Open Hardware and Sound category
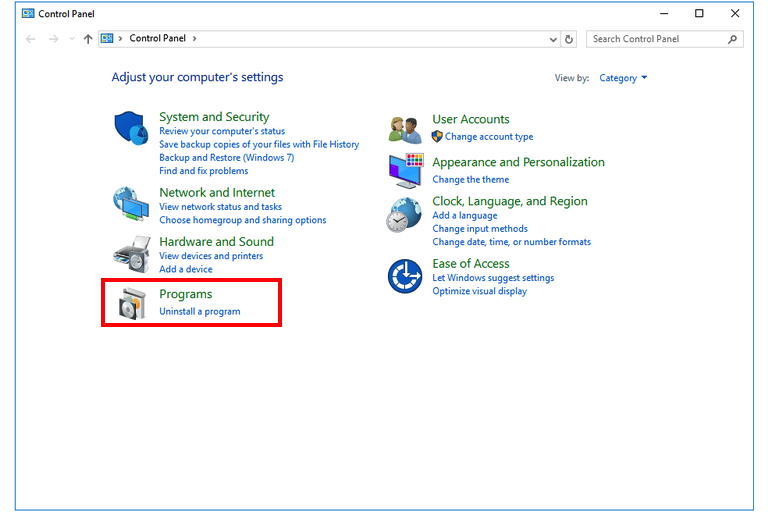Image resolution: width=768 pixels, height=512 pixels. click(x=216, y=242)
